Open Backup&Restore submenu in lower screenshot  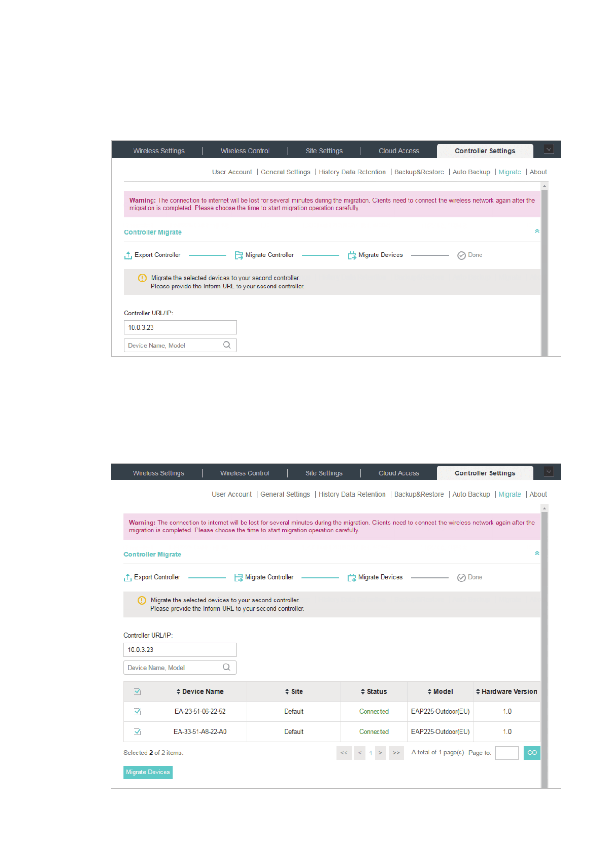pos(419,494)
